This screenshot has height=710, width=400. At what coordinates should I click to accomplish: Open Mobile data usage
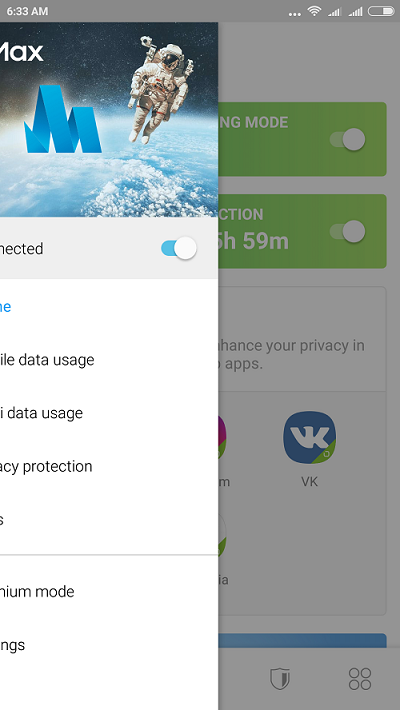coord(109,360)
